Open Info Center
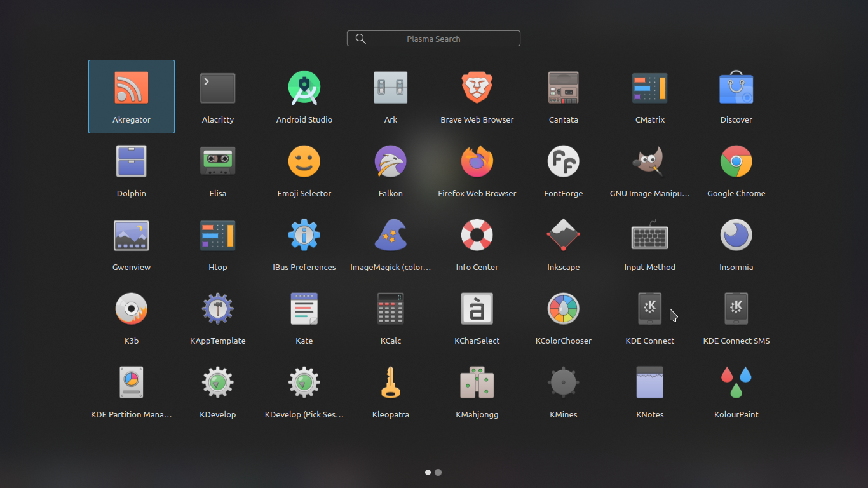The image size is (868, 488). point(477,244)
